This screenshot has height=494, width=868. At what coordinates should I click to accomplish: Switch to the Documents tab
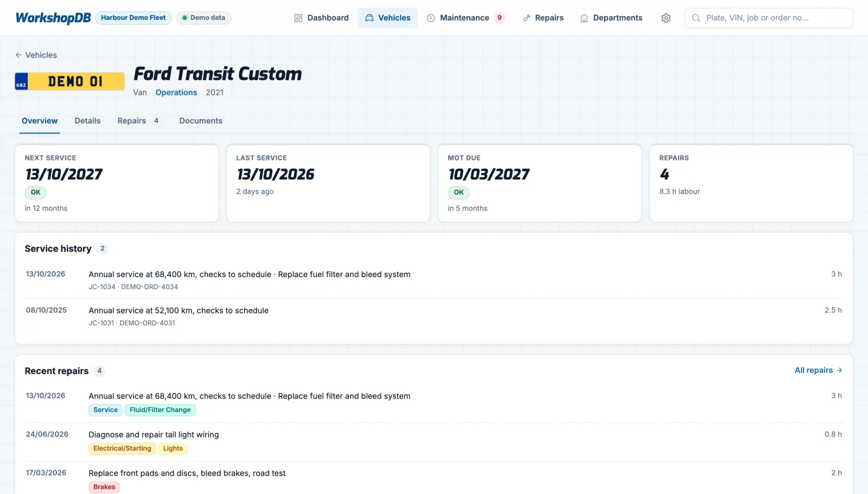click(x=201, y=121)
